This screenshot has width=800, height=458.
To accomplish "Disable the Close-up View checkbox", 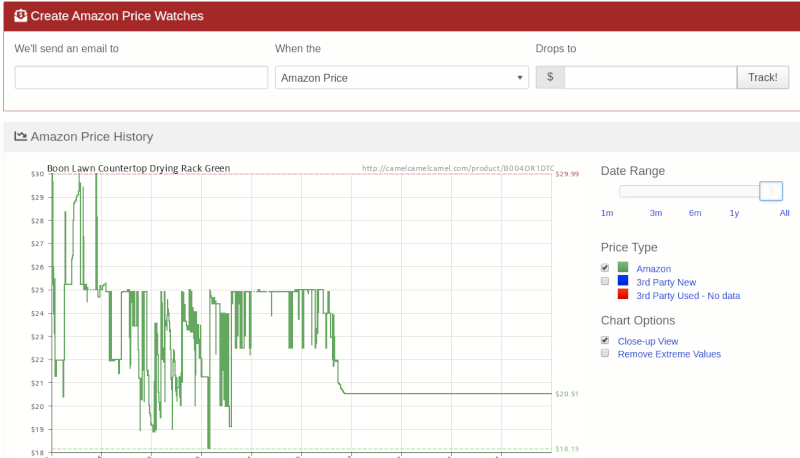I will click(x=605, y=340).
